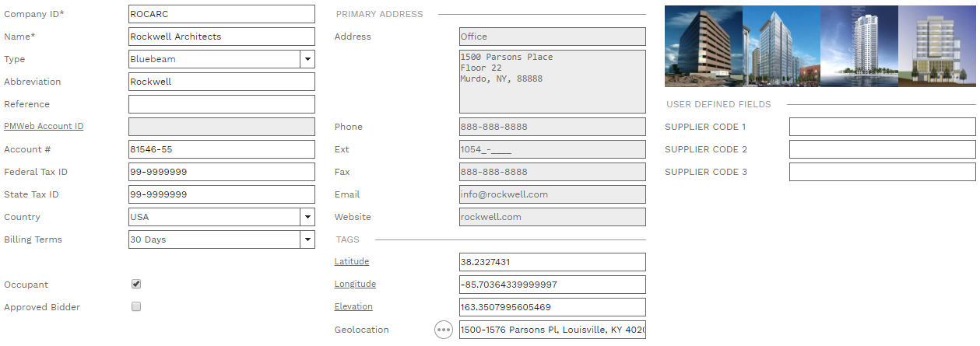The width and height of the screenshot is (980, 346).
Task: Open the Country dropdown list
Action: [x=307, y=217]
